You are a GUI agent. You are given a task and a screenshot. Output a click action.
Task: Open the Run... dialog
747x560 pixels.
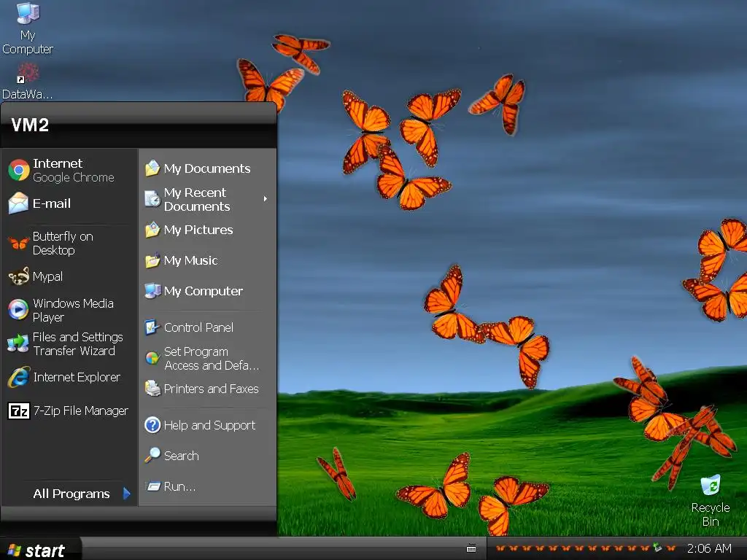(x=208, y=486)
